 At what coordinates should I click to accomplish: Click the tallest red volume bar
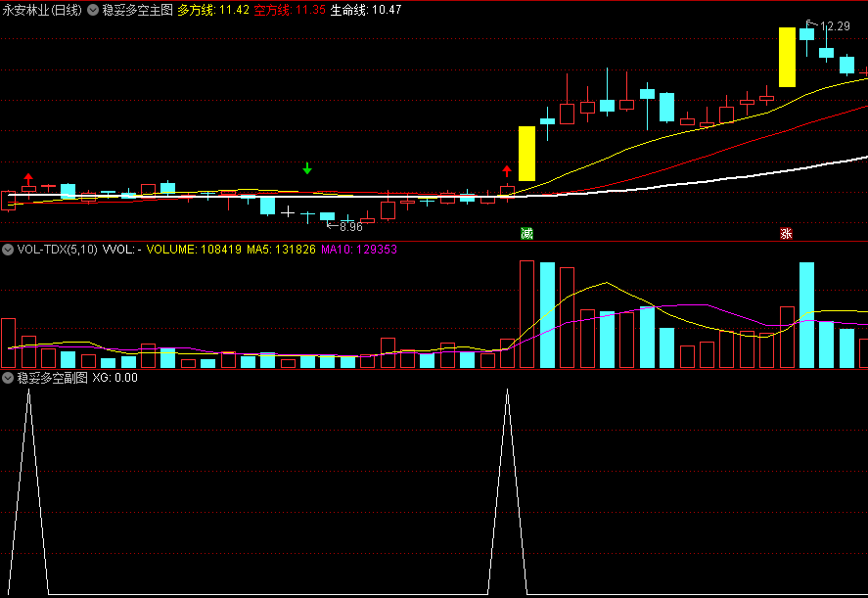pyautogui.click(x=527, y=314)
